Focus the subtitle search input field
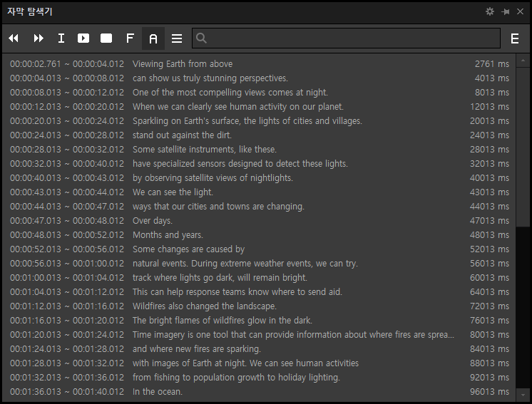The height and width of the screenshot is (404, 532). coord(346,38)
